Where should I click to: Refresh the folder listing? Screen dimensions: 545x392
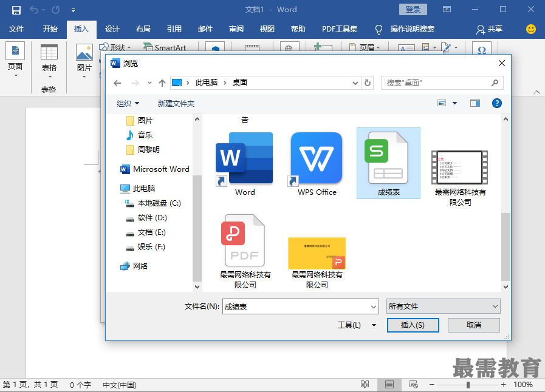click(368, 83)
